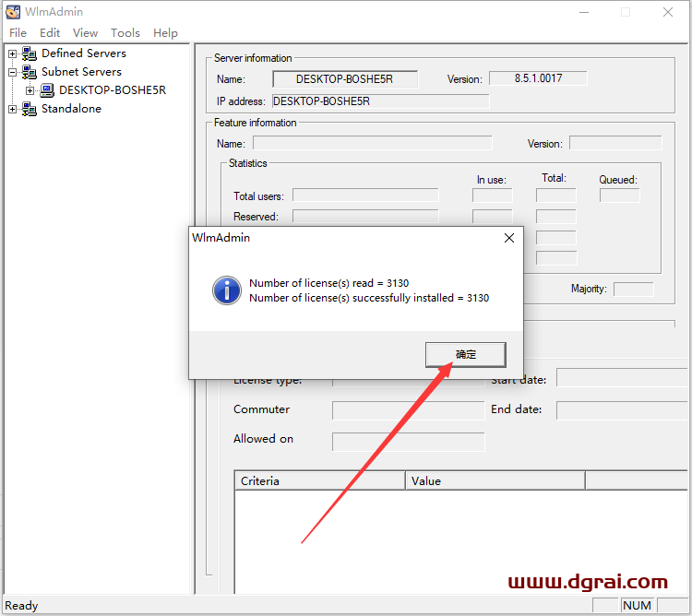Select Standalone in the tree
This screenshot has height=616, width=692.
(71, 109)
